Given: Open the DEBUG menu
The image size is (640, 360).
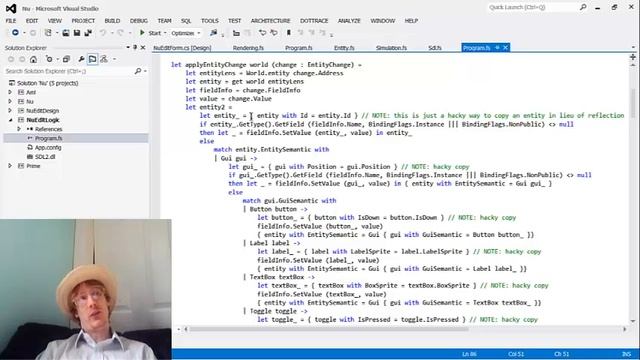Looking at the screenshot, I should pyautogui.click(x=139, y=21).
